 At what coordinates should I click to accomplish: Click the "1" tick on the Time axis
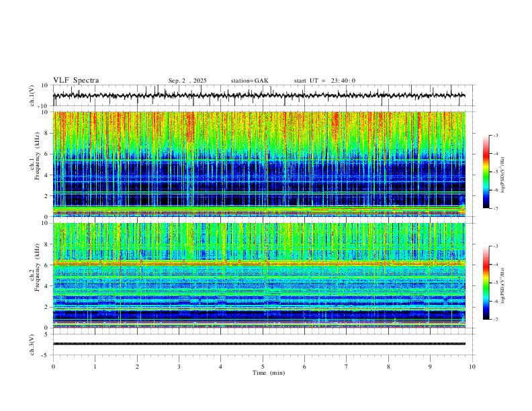point(95,367)
